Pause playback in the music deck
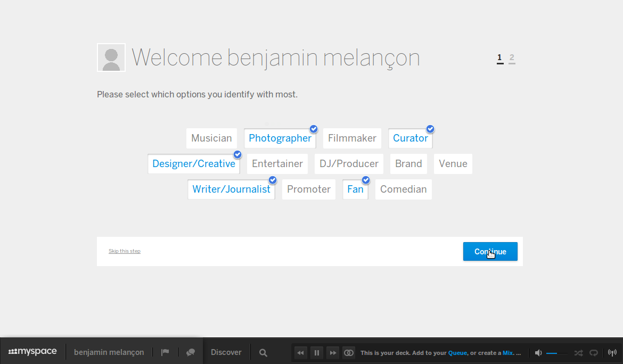Viewport: 623px width, 364px height. pos(317,352)
